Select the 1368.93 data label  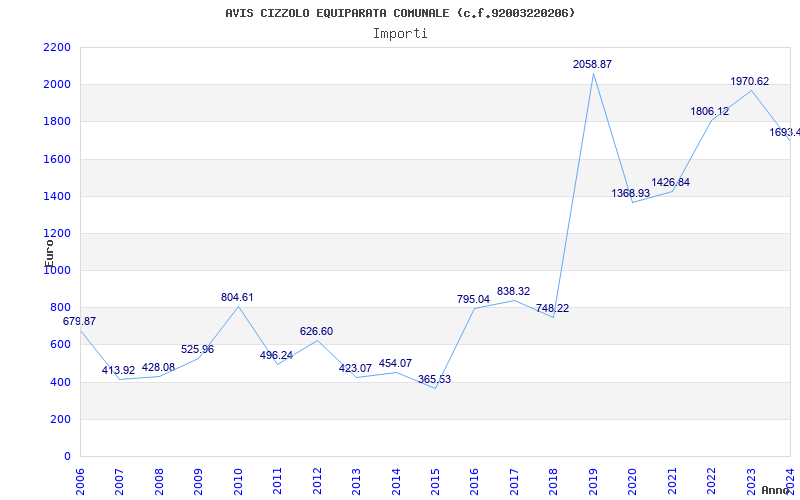click(x=631, y=193)
